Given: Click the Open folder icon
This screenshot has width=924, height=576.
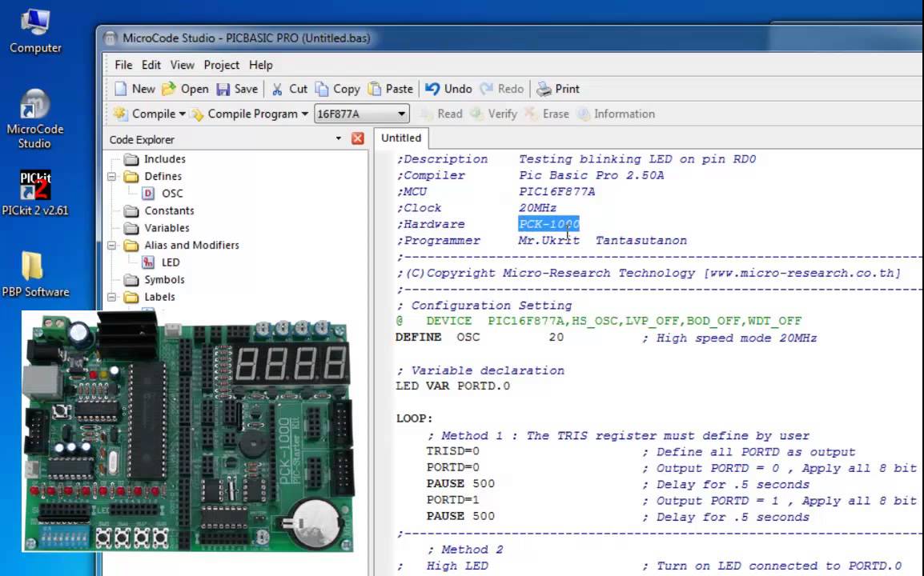Looking at the screenshot, I should pos(168,89).
